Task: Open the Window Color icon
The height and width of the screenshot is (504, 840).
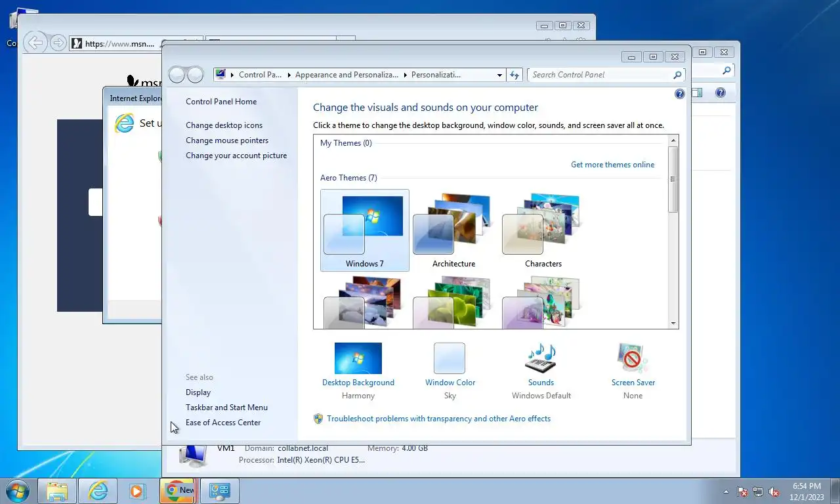Action: [x=450, y=358]
